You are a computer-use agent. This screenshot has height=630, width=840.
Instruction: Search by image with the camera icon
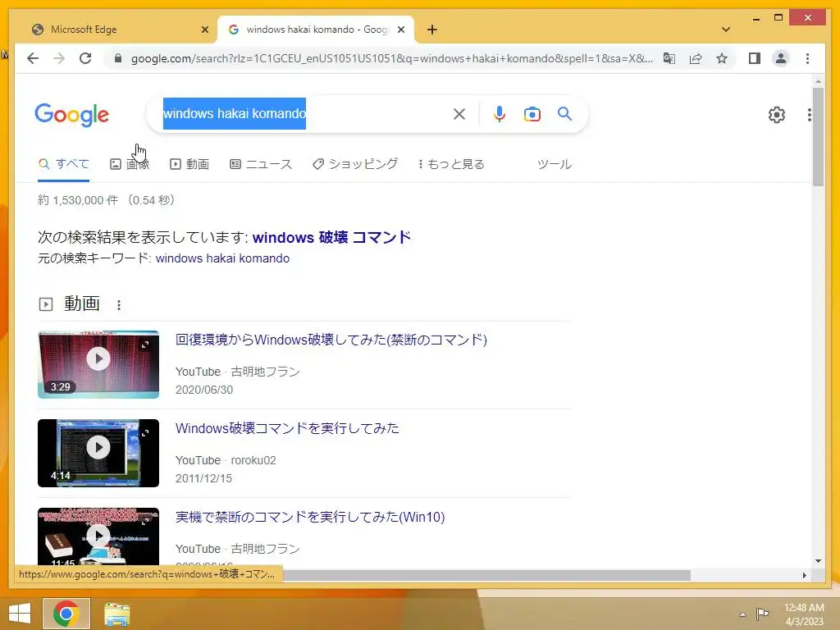coord(532,114)
